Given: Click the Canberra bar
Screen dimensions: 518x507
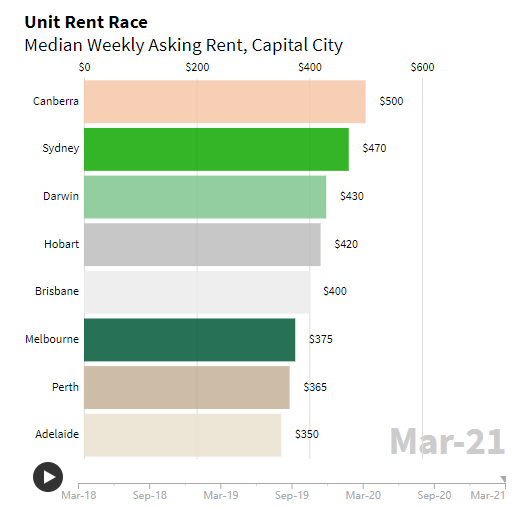Looking at the screenshot, I should (225, 101).
